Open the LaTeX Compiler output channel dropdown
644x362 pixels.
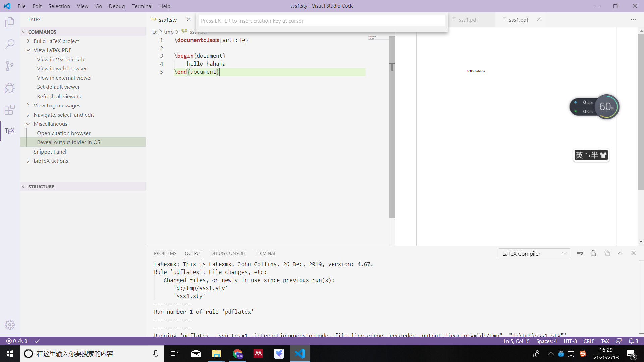(x=534, y=253)
